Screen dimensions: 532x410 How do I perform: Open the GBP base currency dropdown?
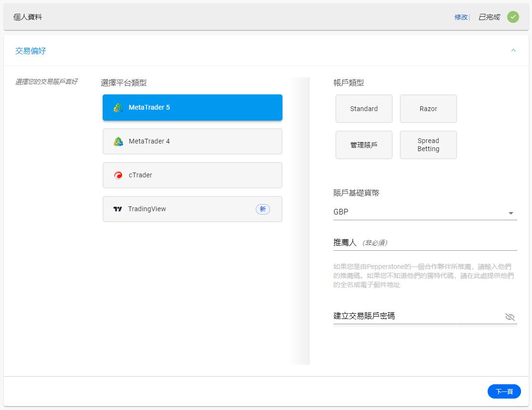point(511,213)
